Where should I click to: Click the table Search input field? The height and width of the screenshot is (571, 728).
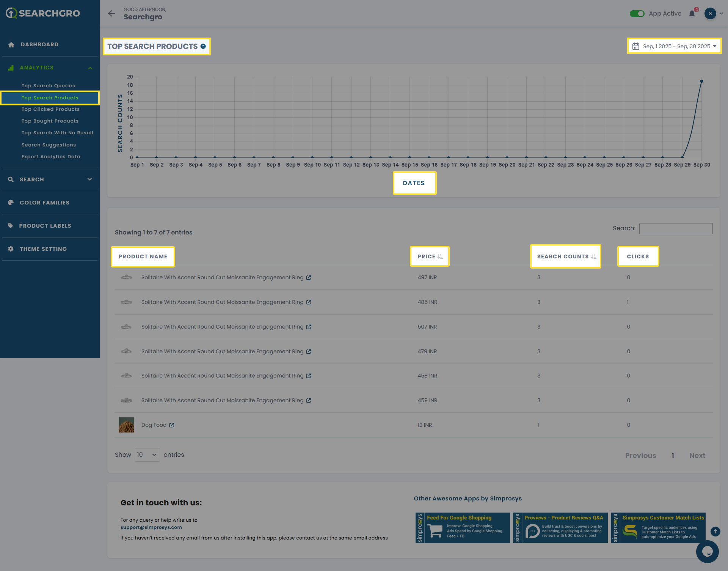[676, 228]
